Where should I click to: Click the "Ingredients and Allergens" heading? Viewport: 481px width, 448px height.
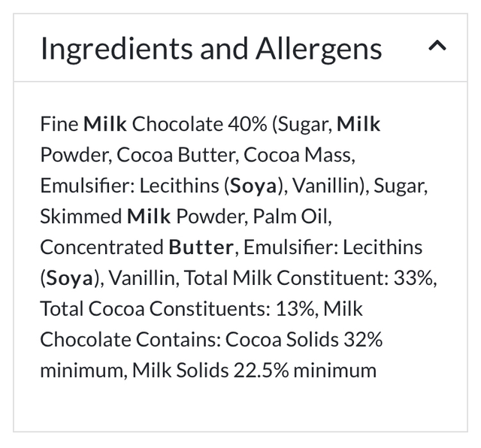tap(211, 48)
